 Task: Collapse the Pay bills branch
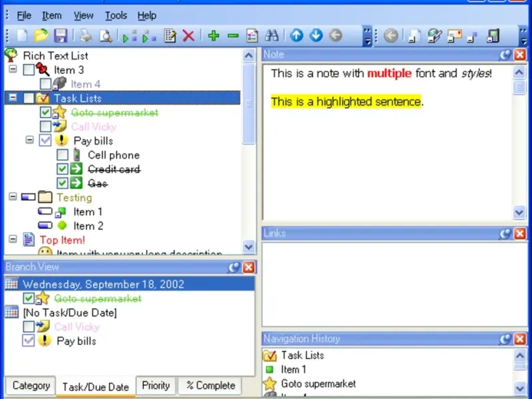coord(30,140)
